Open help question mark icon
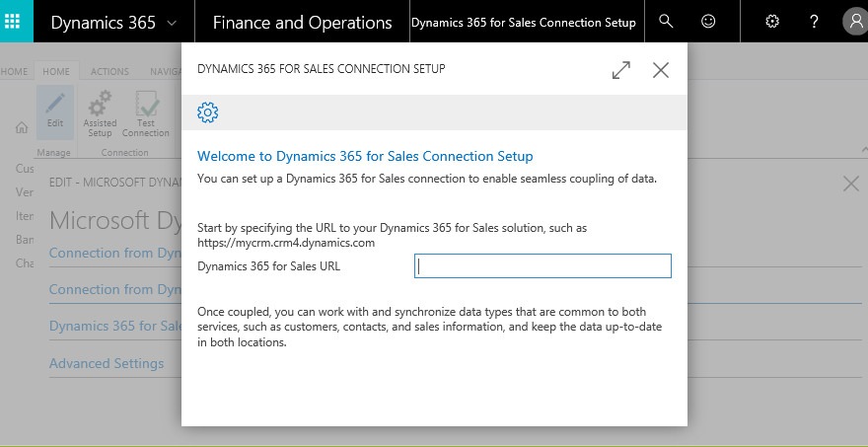The image size is (868, 447). [x=814, y=22]
